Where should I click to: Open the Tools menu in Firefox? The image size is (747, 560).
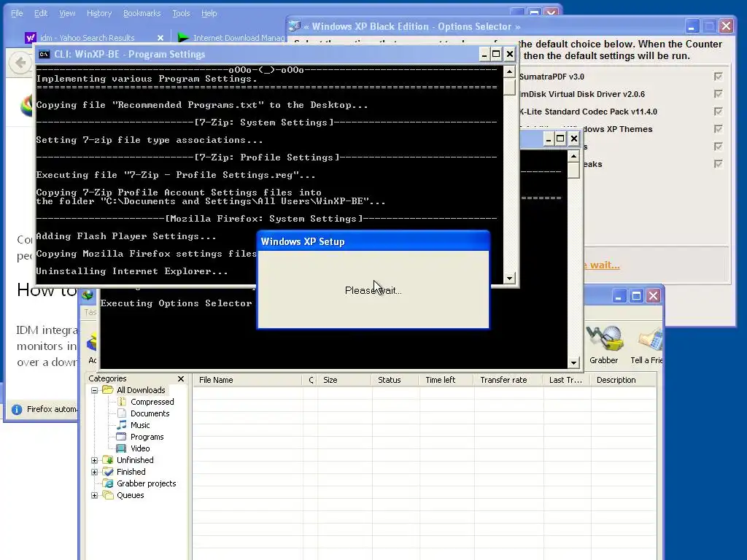click(181, 13)
